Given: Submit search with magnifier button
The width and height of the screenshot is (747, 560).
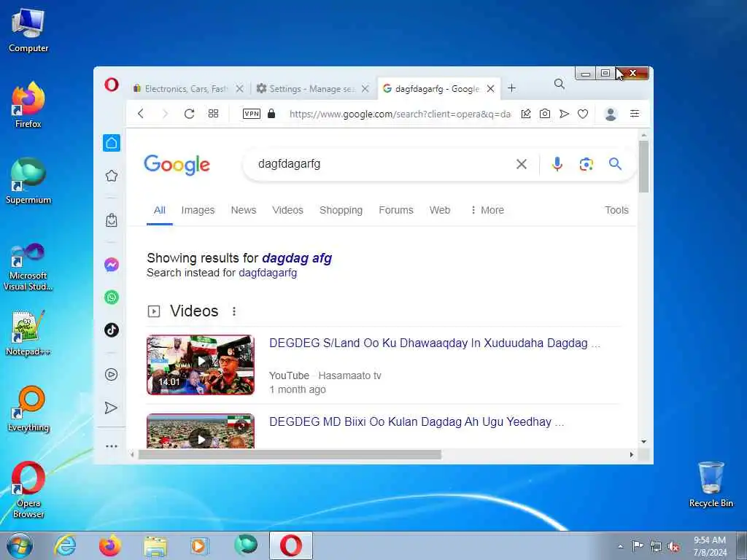Looking at the screenshot, I should click(615, 164).
